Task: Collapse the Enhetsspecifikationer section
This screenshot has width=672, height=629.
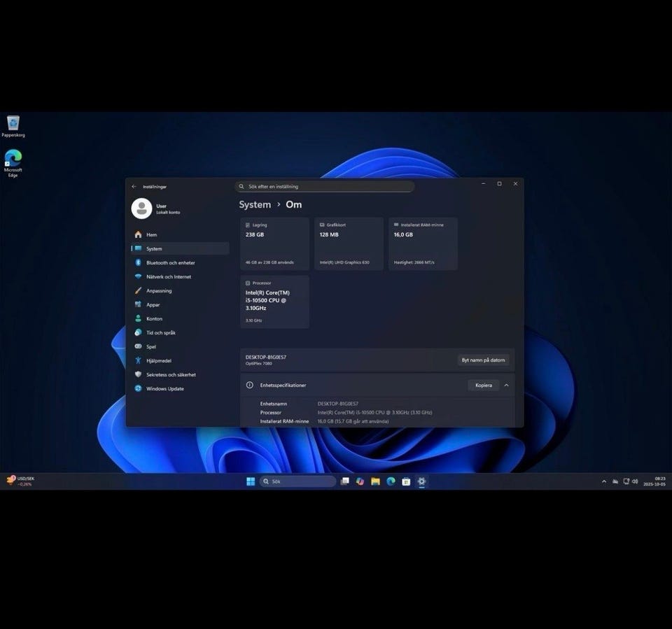Action: coord(506,386)
